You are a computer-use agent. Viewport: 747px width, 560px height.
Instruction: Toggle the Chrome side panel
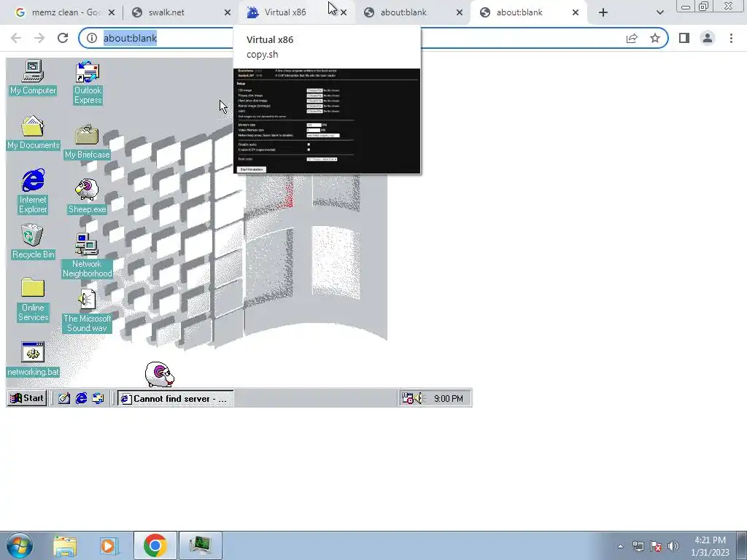[684, 38]
